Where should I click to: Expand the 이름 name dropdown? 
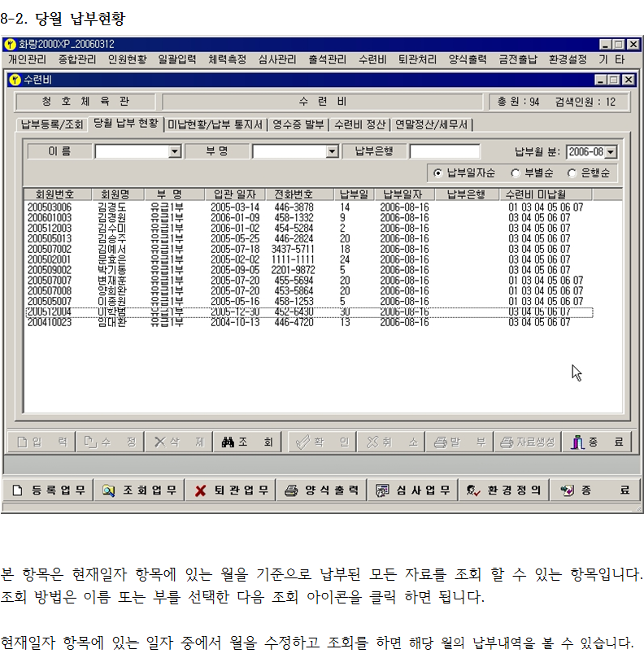click(x=174, y=151)
